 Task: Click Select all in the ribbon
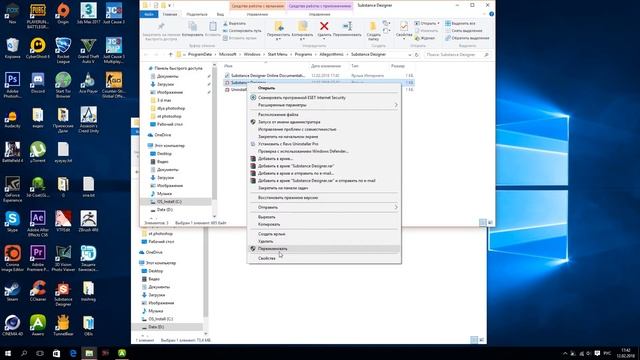pyautogui.click(x=460, y=23)
